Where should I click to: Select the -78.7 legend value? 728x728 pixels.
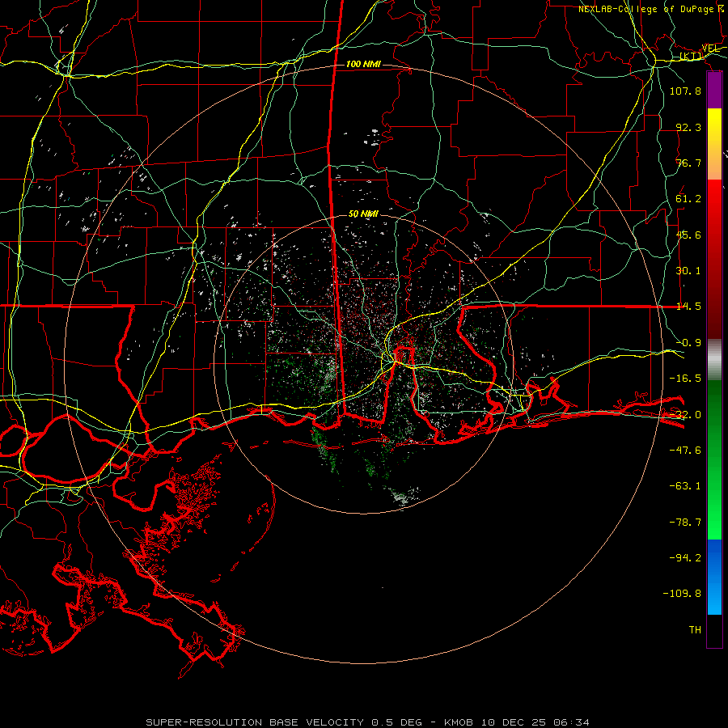[x=685, y=523]
